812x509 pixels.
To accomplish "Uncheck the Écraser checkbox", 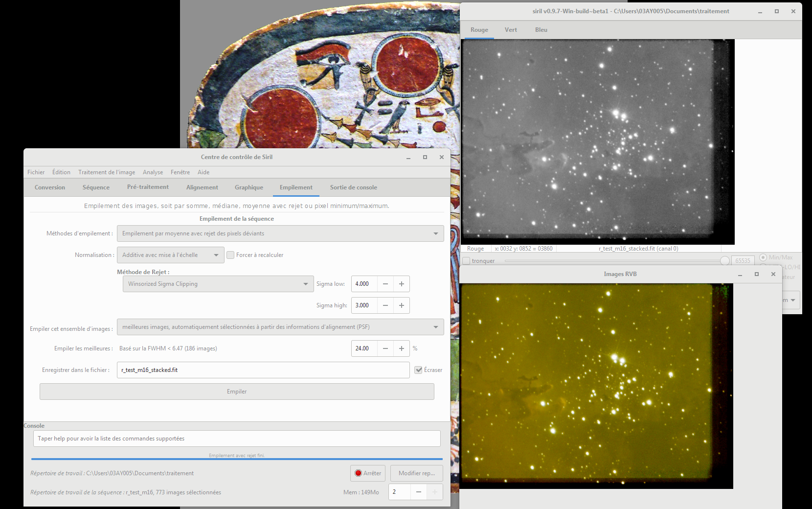I will tap(418, 370).
